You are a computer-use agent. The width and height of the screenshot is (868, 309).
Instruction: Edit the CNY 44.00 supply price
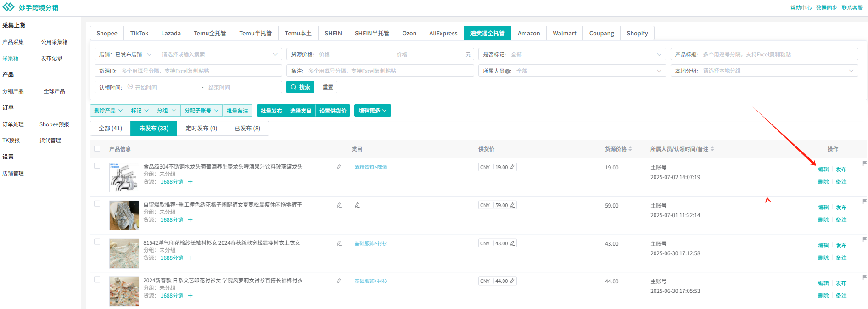click(513, 281)
